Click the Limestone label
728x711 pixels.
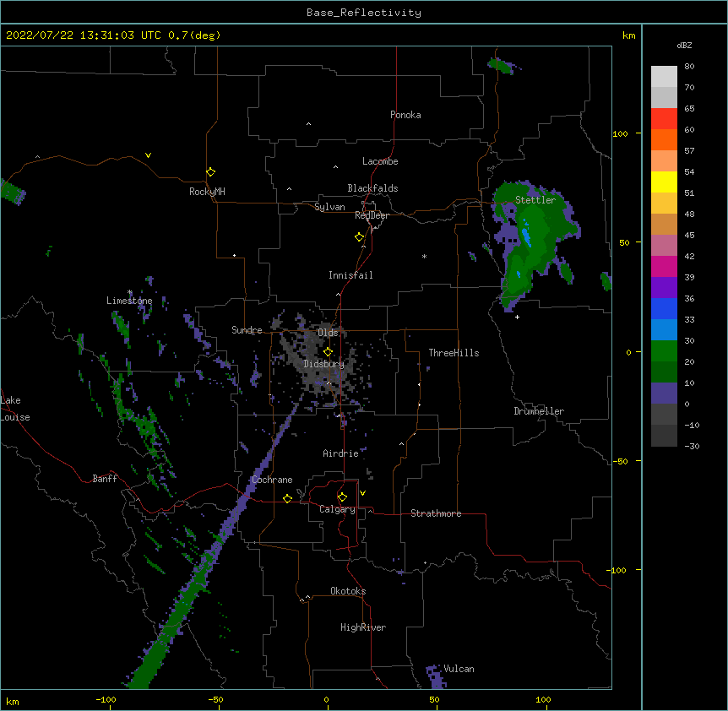pos(129,301)
